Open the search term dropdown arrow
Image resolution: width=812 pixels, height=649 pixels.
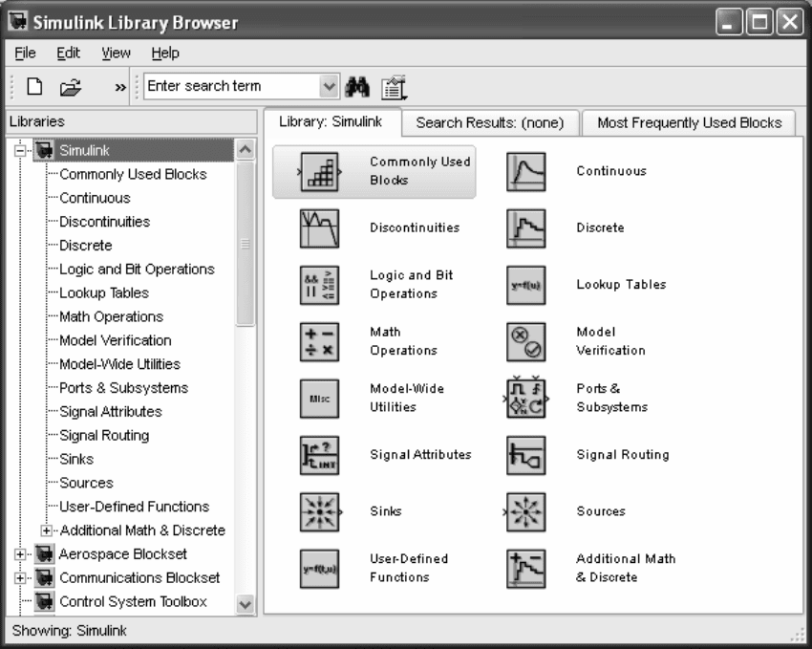tap(329, 86)
